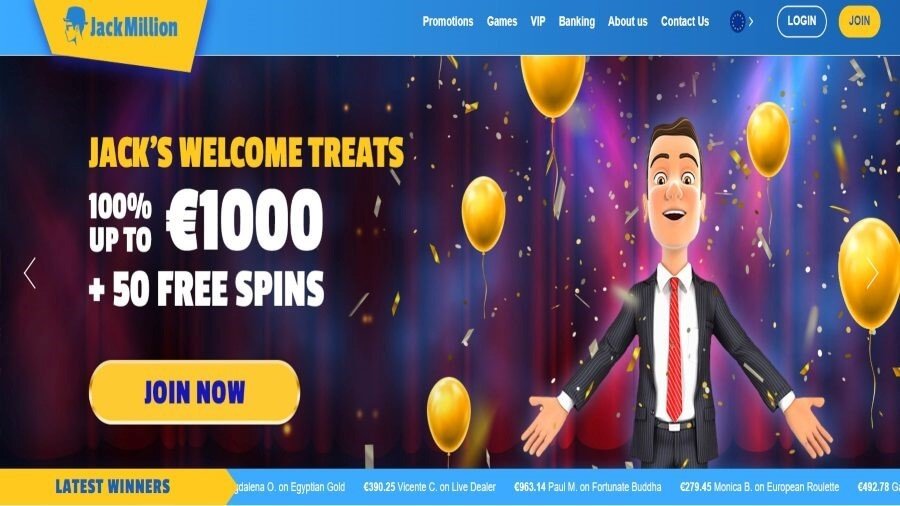The width and height of the screenshot is (900, 506).
Task: Expand the chevron beside the flag
Action: pyautogui.click(x=751, y=22)
